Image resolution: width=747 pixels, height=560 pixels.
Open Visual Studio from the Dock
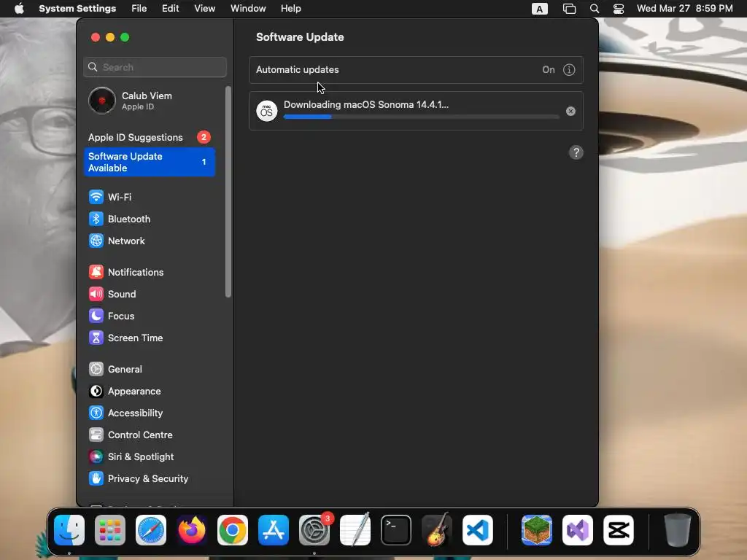tap(578, 530)
